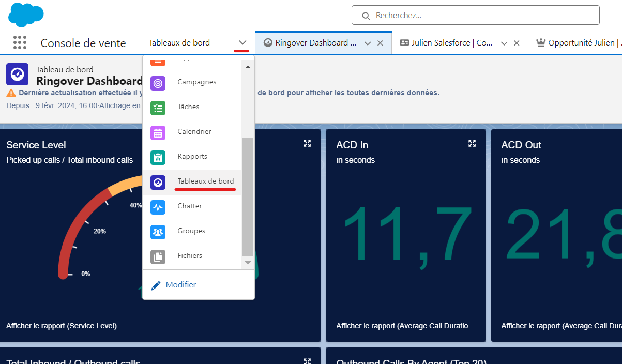Image resolution: width=622 pixels, height=364 pixels.
Task: Click the 20% label on the gauge
Action: point(100,231)
